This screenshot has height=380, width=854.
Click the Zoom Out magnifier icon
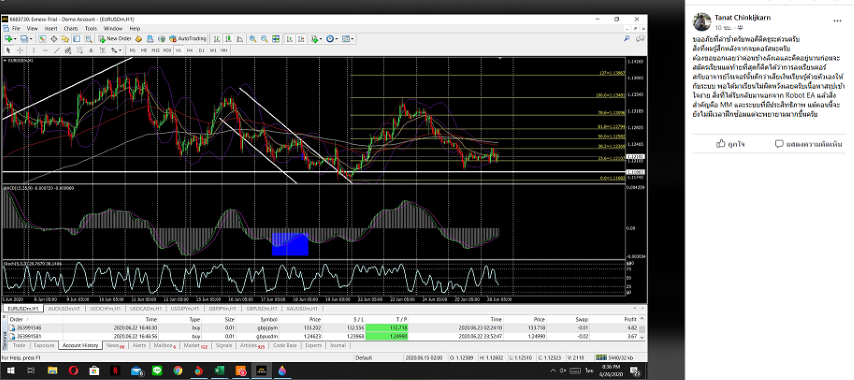point(264,39)
